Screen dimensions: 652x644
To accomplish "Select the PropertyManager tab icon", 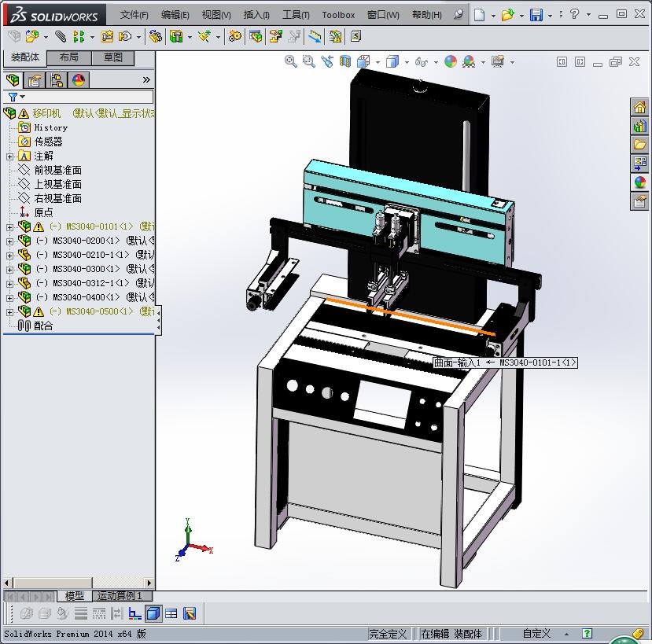I will [33, 79].
